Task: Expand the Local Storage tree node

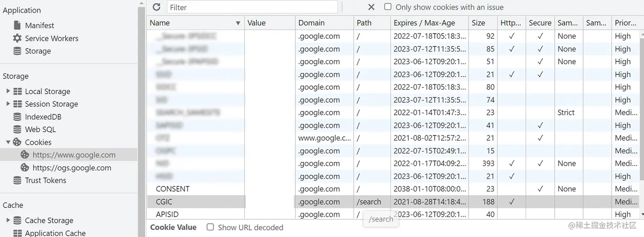Action: 8,91
